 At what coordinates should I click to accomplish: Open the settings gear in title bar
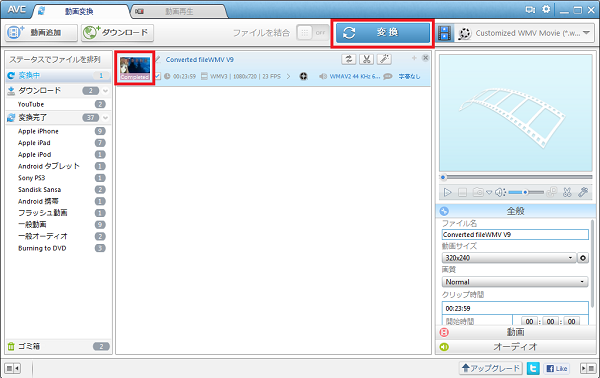(x=546, y=9)
